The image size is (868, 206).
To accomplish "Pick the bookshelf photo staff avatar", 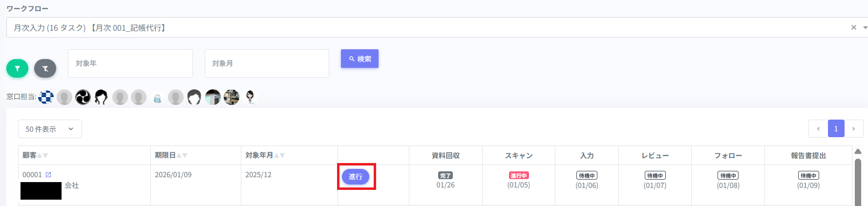I will (232, 97).
